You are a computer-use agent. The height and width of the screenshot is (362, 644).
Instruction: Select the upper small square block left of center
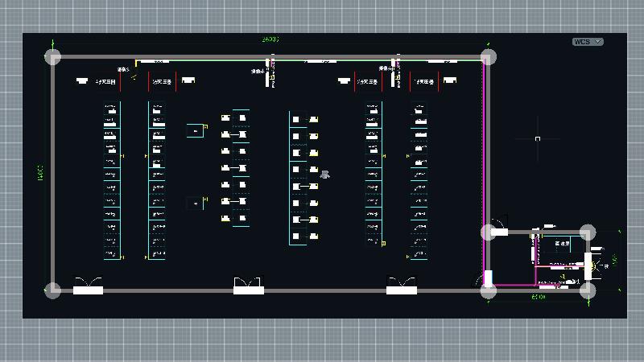[x=195, y=130]
